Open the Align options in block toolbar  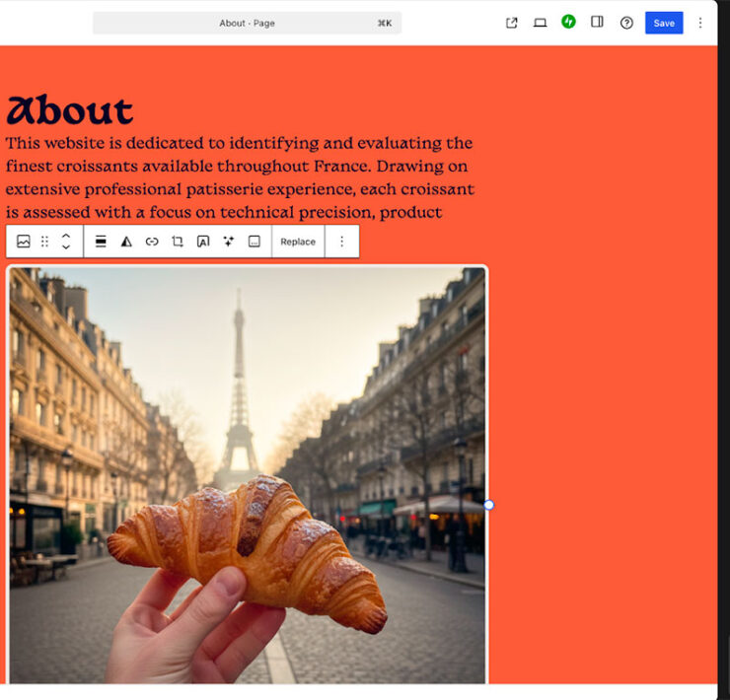[x=101, y=242]
